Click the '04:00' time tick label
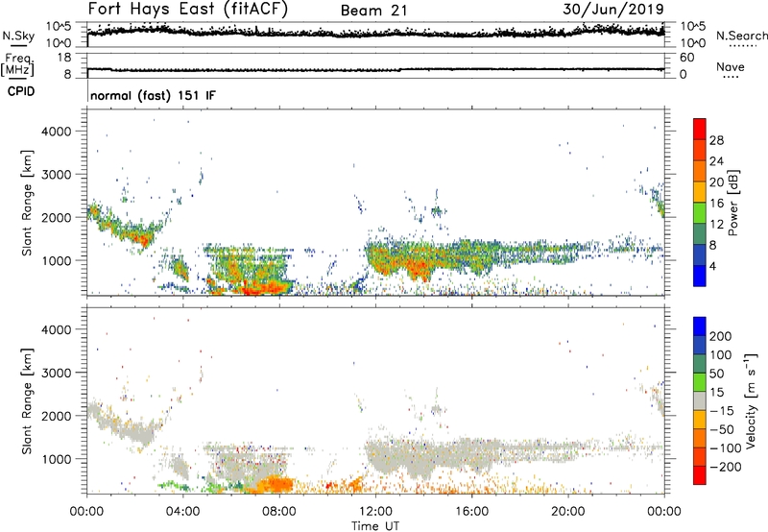The image size is (768, 532). (x=182, y=512)
